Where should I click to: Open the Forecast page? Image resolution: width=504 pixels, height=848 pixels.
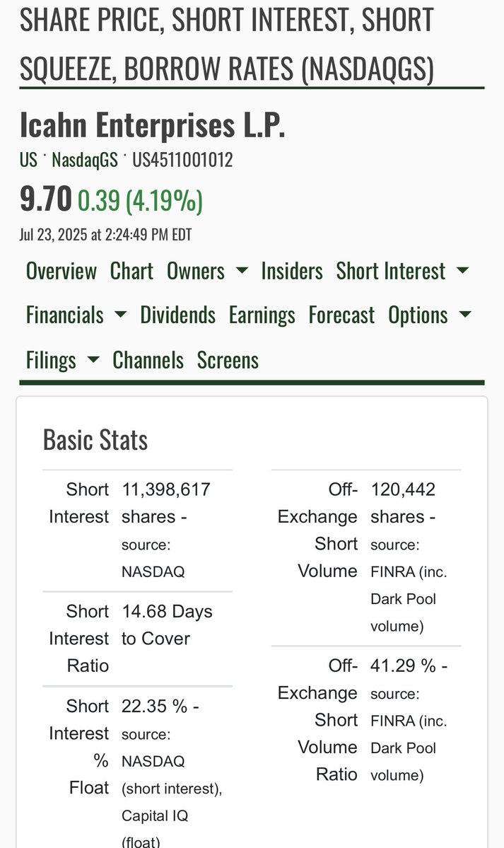click(341, 315)
